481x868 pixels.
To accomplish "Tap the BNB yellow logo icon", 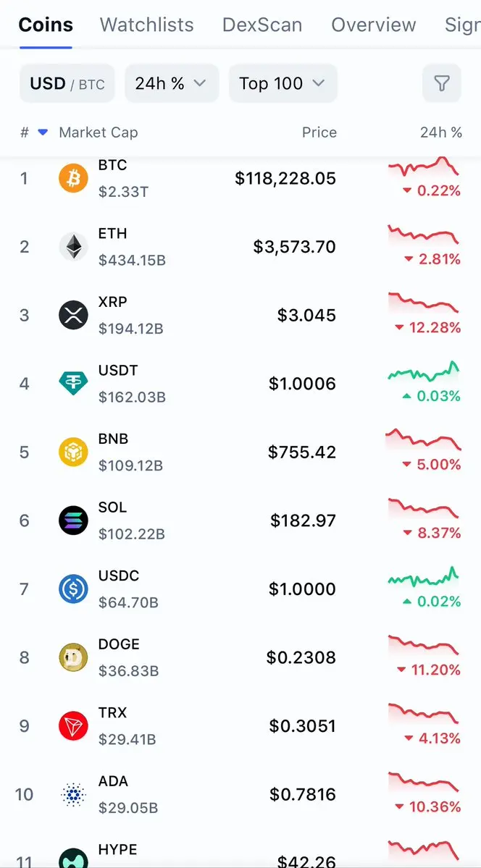I will (73, 452).
